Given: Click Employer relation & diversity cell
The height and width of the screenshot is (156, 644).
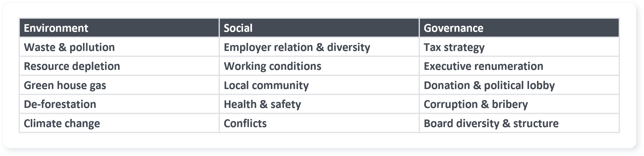Looking at the screenshot, I should [x=319, y=47].
